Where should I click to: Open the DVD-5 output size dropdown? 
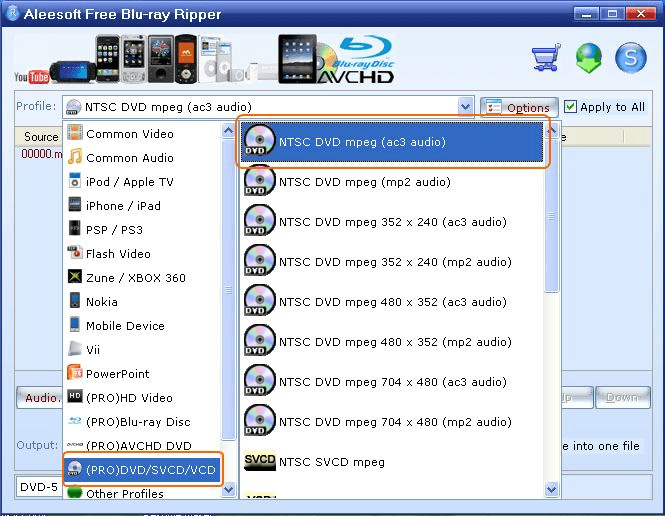coord(39,486)
